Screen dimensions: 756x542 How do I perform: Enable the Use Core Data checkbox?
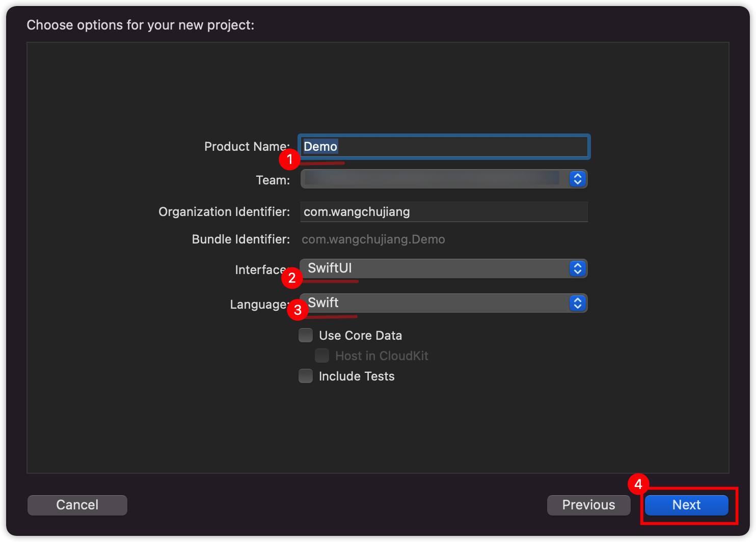click(x=306, y=335)
